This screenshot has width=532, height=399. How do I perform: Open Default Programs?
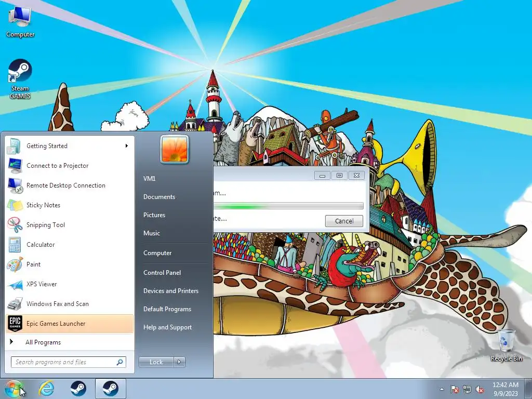pos(167,309)
